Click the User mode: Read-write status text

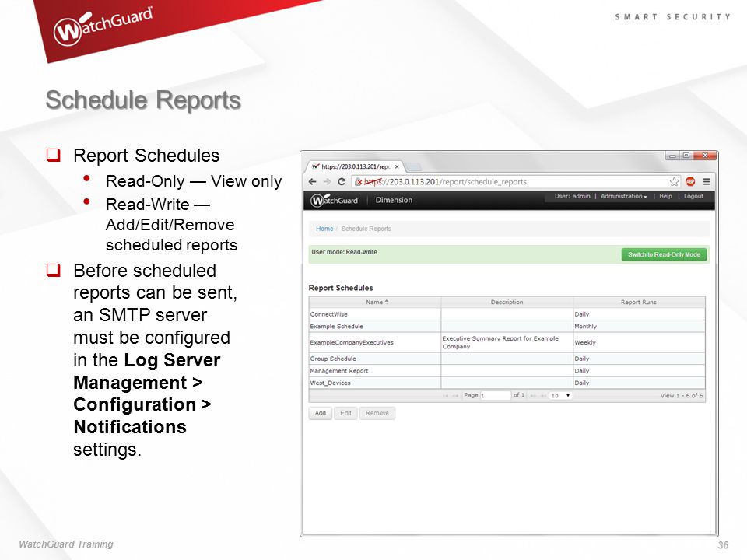tap(345, 252)
